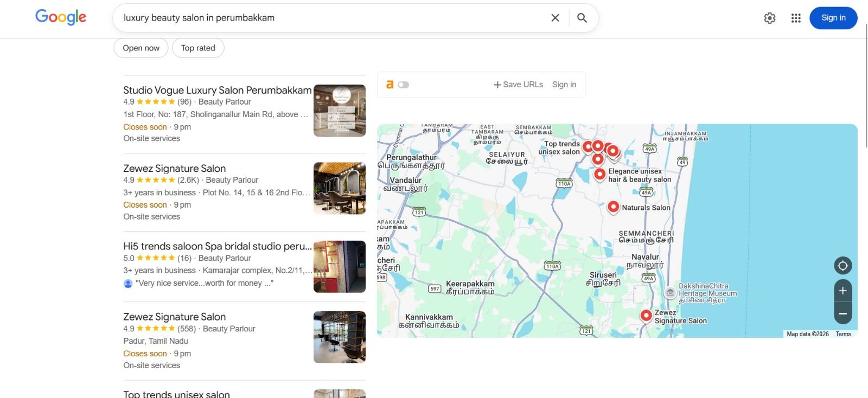Screen dimensions: 868x398
Task: Edit the search query text field
Action: tap(331, 18)
